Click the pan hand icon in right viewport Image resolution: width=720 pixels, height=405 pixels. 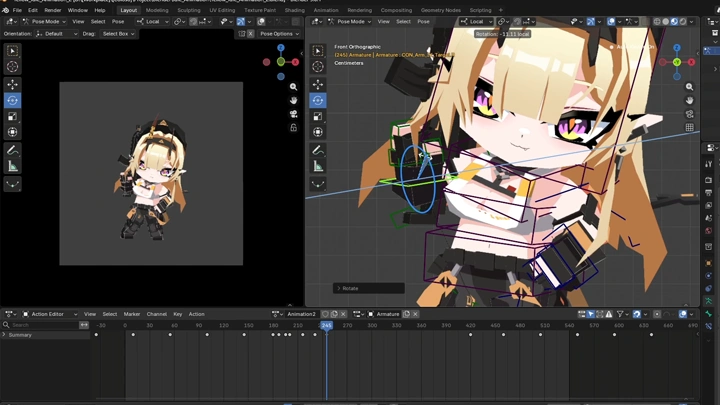tap(689, 100)
